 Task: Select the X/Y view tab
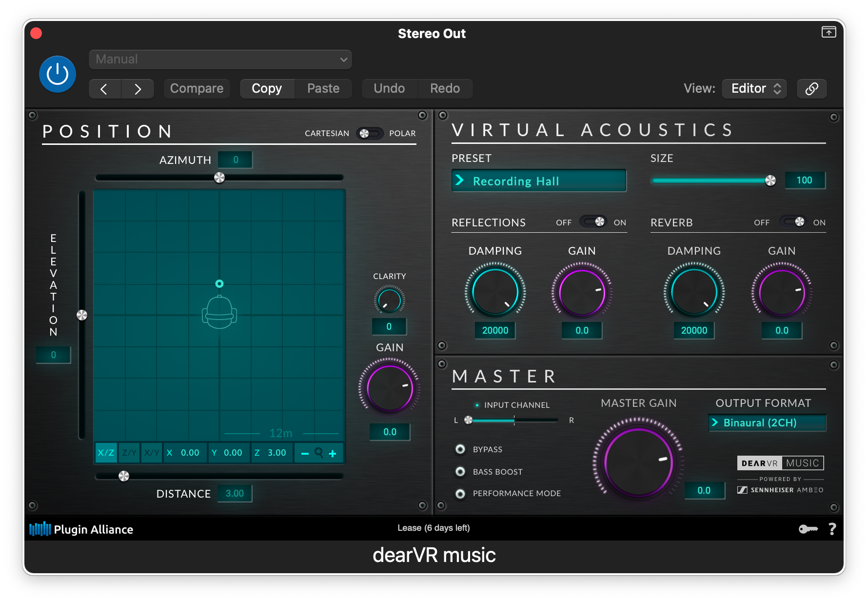(x=151, y=453)
